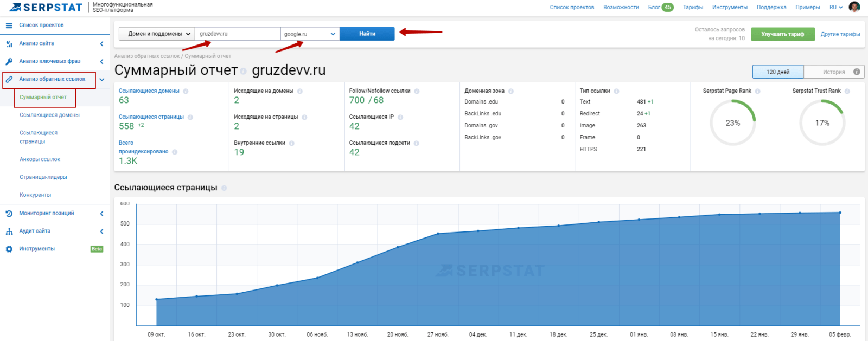Image resolution: width=868 pixels, height=341 pixels.
Task: Open Примеры in the top navigation
Action: pyautogui.click(x=808, y=7)
